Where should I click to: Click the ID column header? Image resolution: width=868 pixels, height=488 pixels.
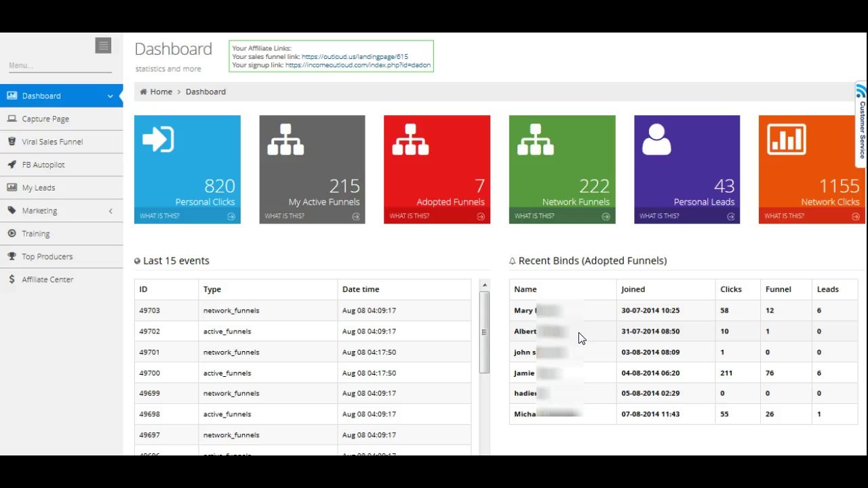166,289
